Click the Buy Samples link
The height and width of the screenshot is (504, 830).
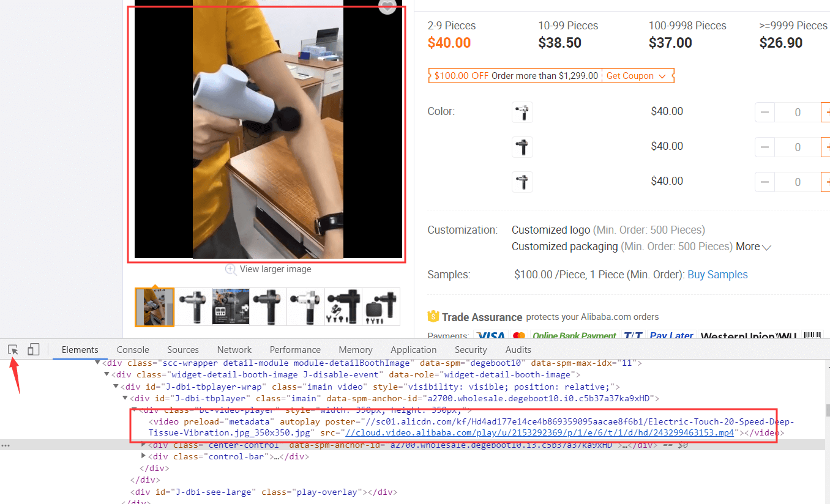[717, 275]
